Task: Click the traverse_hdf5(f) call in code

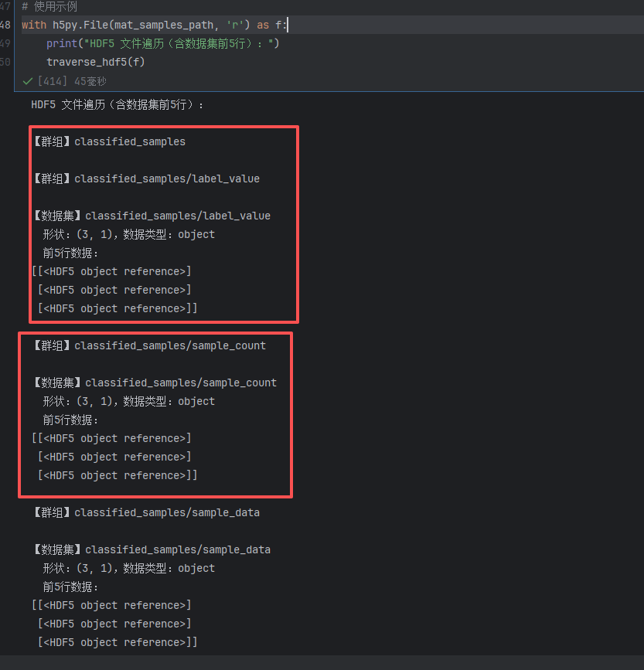Action: click(96, 62)
